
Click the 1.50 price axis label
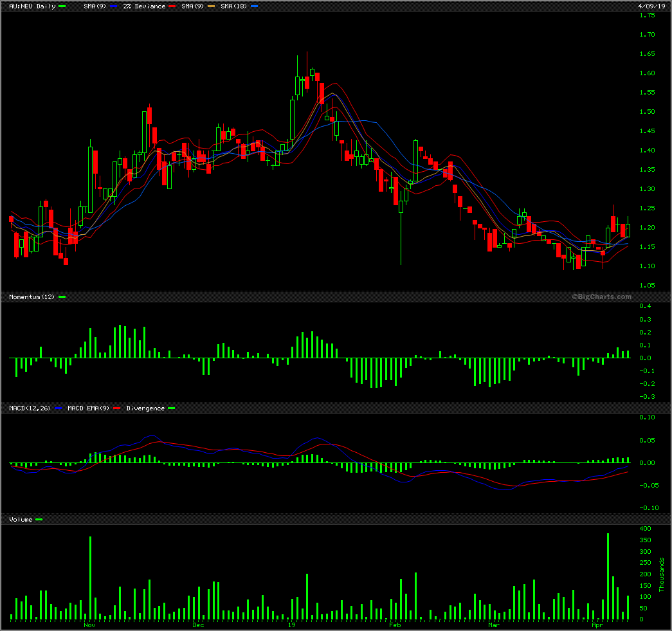coord(647,111)
